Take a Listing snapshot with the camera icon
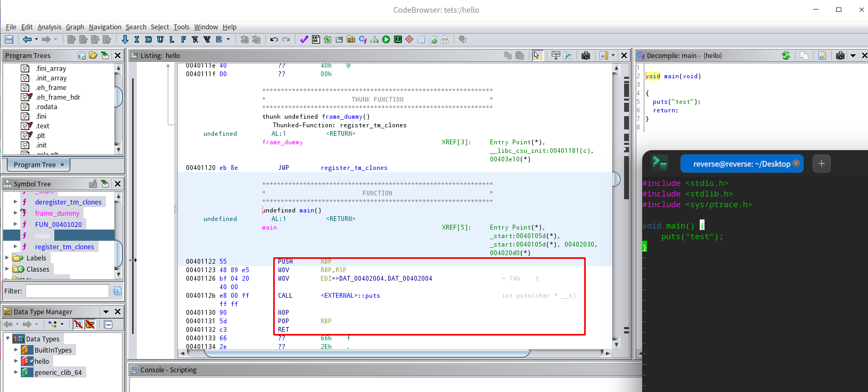The height and width of the screenshot is (392, 868). click(x=586, y=55)
